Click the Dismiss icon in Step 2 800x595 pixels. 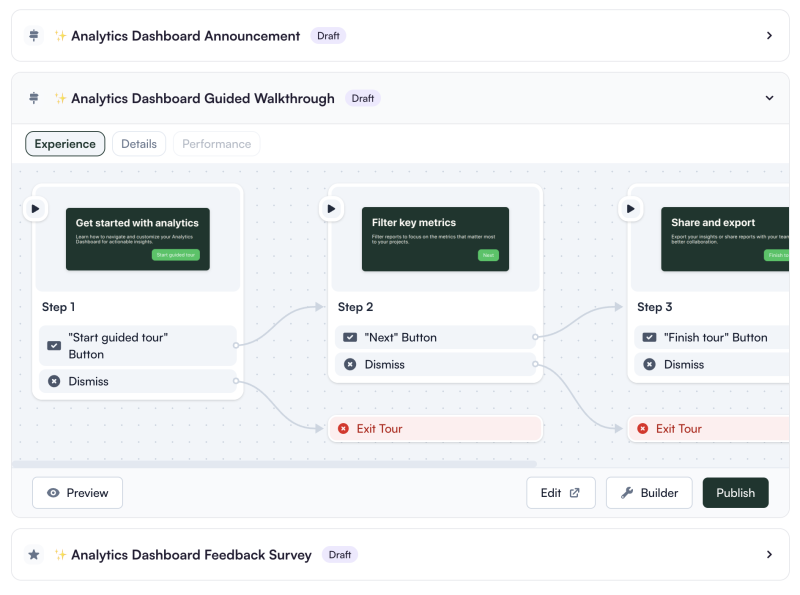point(349,364)
